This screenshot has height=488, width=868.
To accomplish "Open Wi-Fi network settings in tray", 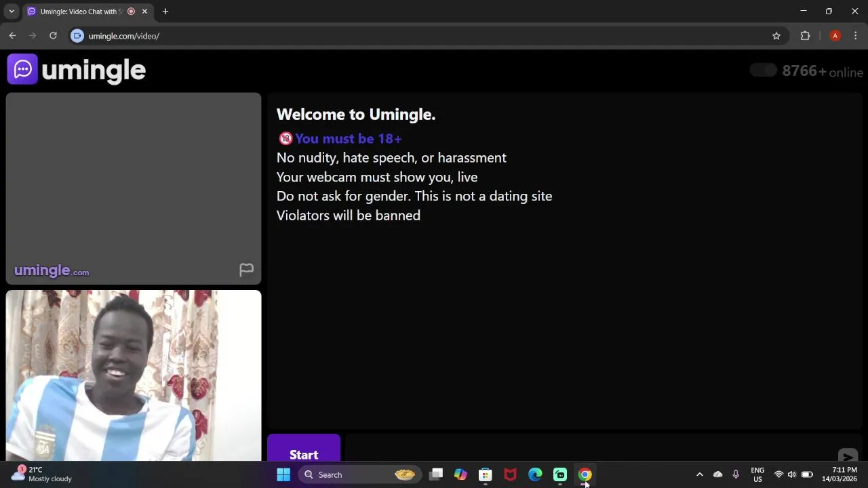I will [x=778, y=474].
